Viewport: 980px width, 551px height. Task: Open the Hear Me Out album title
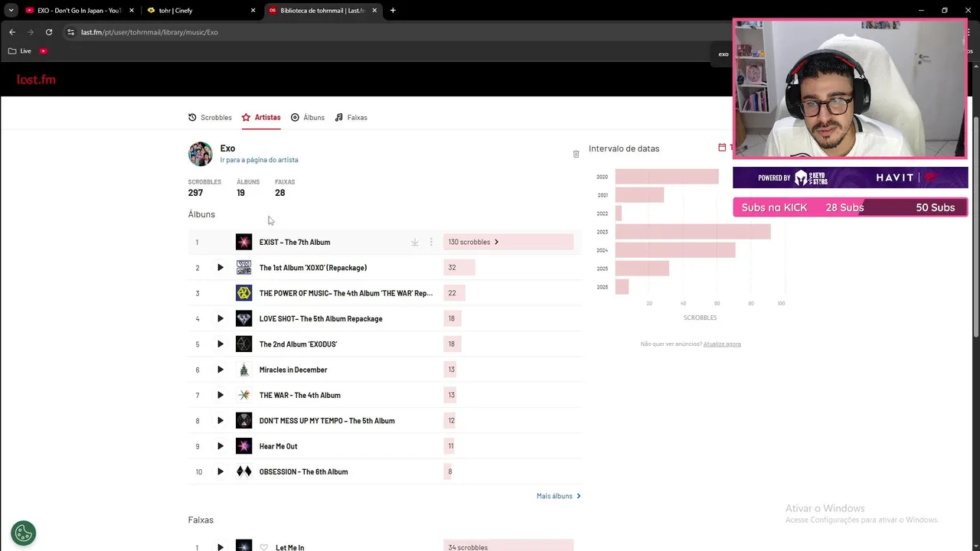tap(278, 446)
